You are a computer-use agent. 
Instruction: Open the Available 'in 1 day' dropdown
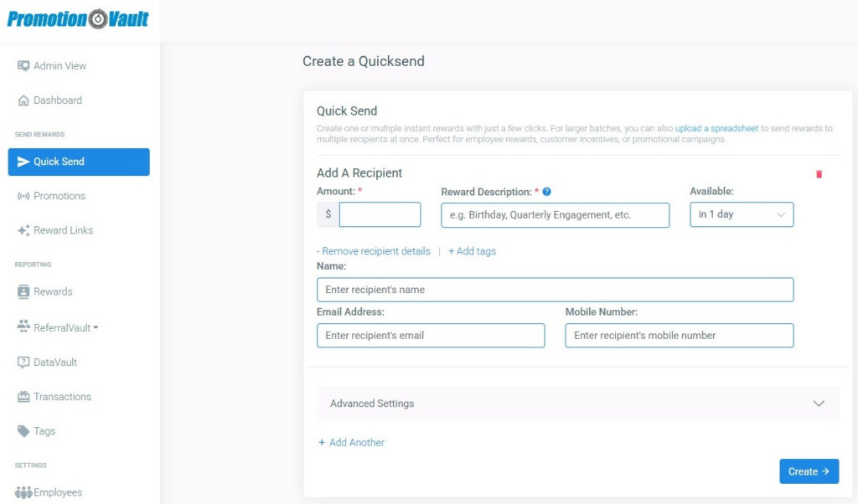point(741,214)
